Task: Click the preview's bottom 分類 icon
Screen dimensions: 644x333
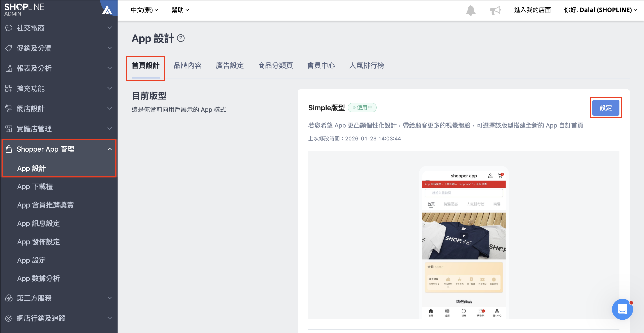Action: pos(447,313)
